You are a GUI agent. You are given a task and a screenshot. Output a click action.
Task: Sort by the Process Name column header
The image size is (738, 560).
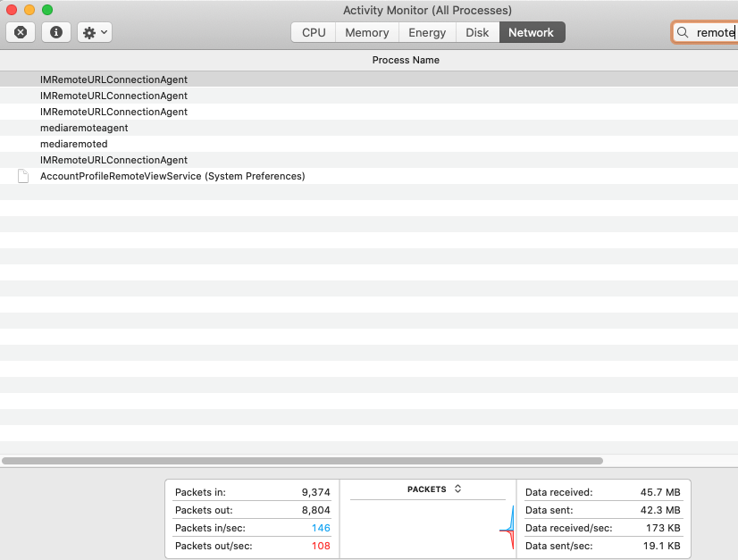tap(406, 60)
